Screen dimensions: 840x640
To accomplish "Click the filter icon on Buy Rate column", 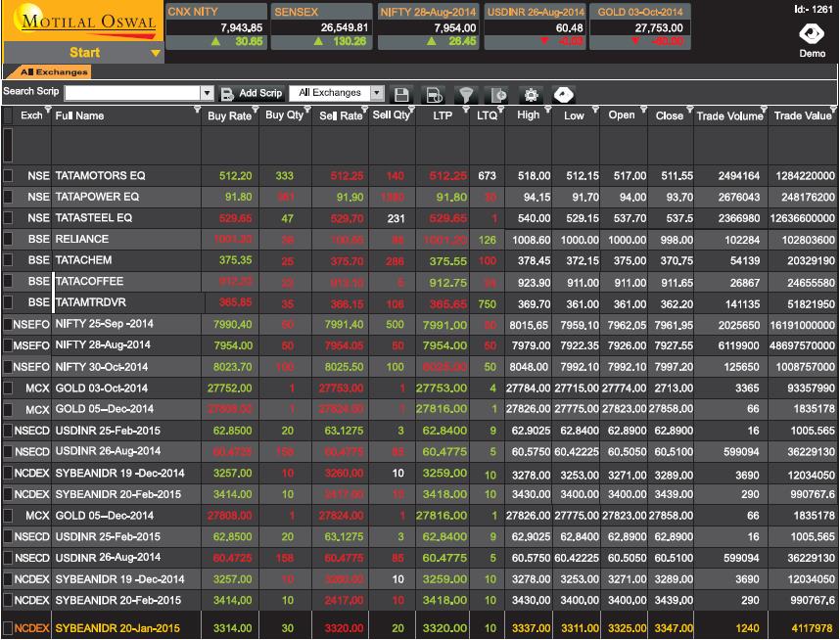I will click(x=255, y=110).
